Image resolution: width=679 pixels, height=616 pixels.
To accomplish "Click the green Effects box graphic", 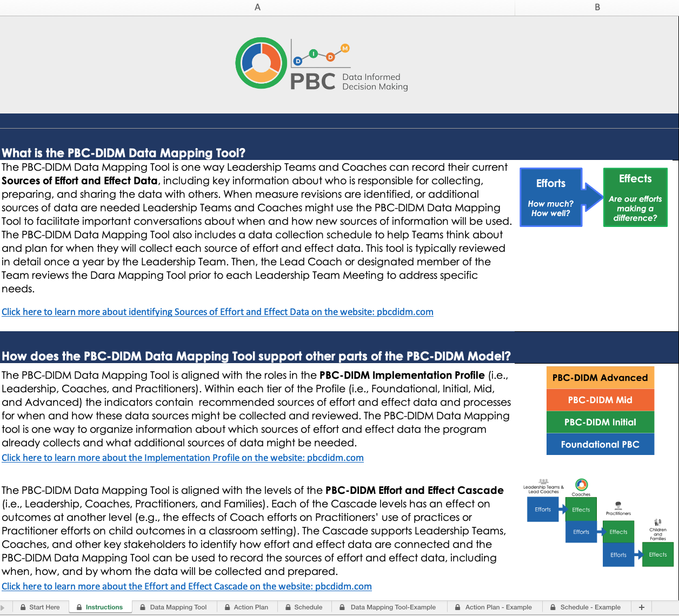I will 635,197.
